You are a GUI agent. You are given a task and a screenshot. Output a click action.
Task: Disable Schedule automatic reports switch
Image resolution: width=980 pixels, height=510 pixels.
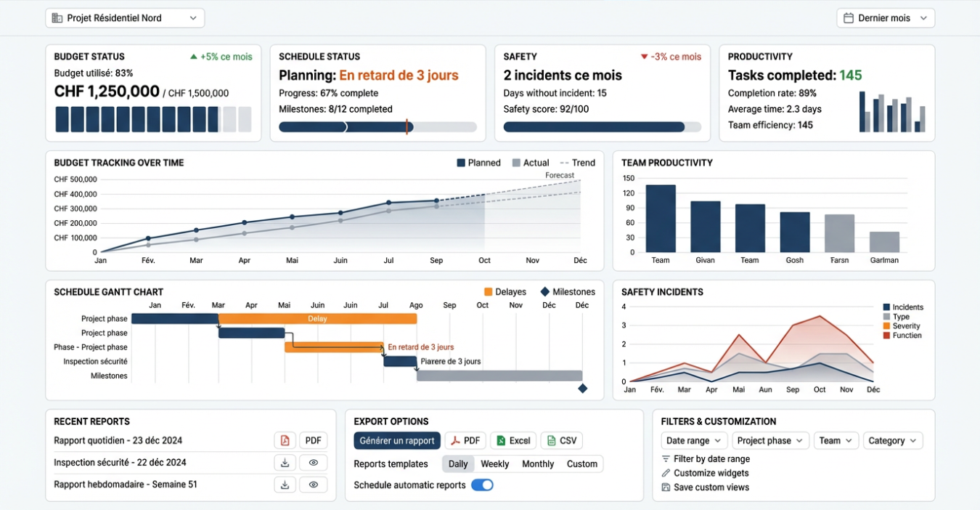tap(482, 485)
